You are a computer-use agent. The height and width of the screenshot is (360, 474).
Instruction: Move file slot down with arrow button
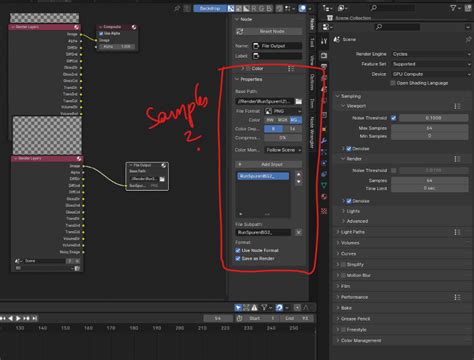pos(299,182)
